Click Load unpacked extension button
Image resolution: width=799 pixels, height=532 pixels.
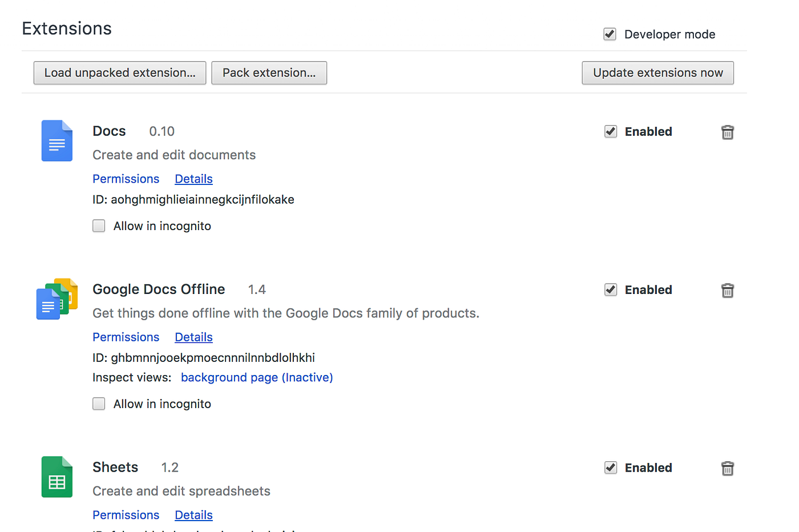pos(119,72)
